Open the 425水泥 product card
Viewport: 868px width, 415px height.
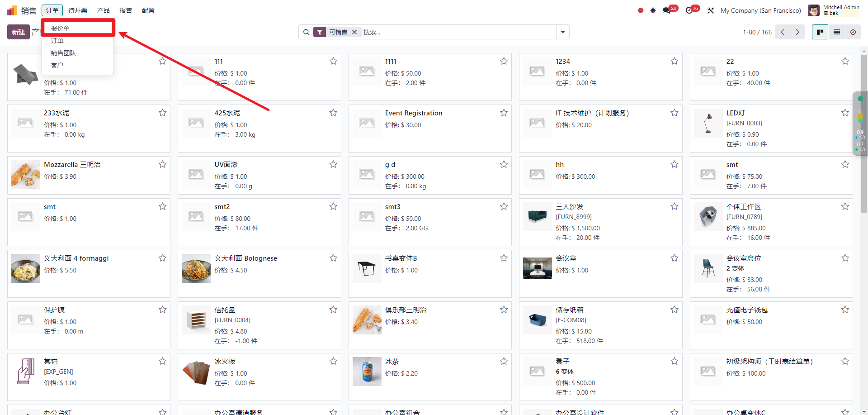coord(259,129)
